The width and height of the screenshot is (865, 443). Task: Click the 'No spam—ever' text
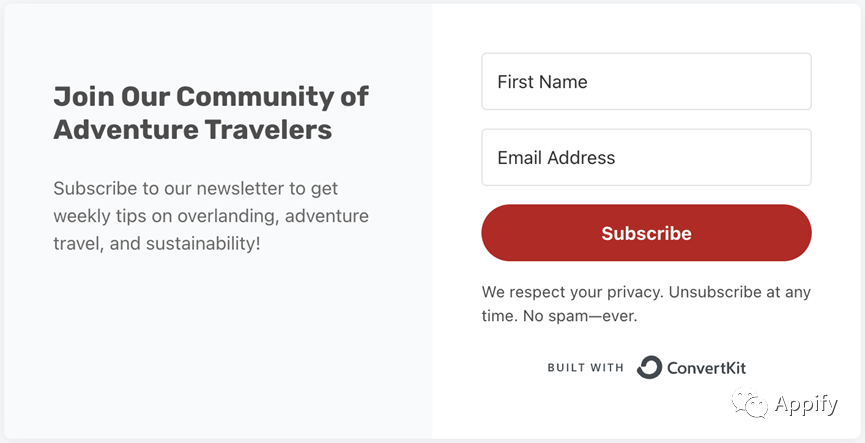point(580,317)
